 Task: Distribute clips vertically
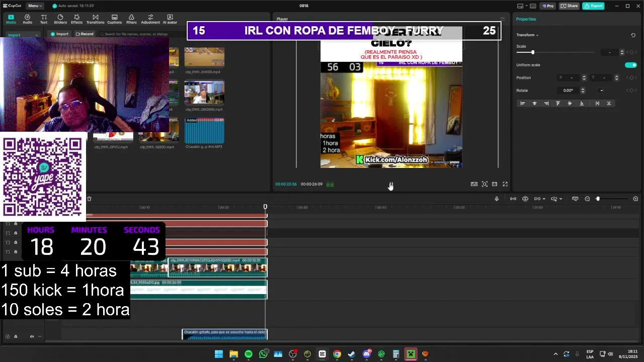coord(609,103)
